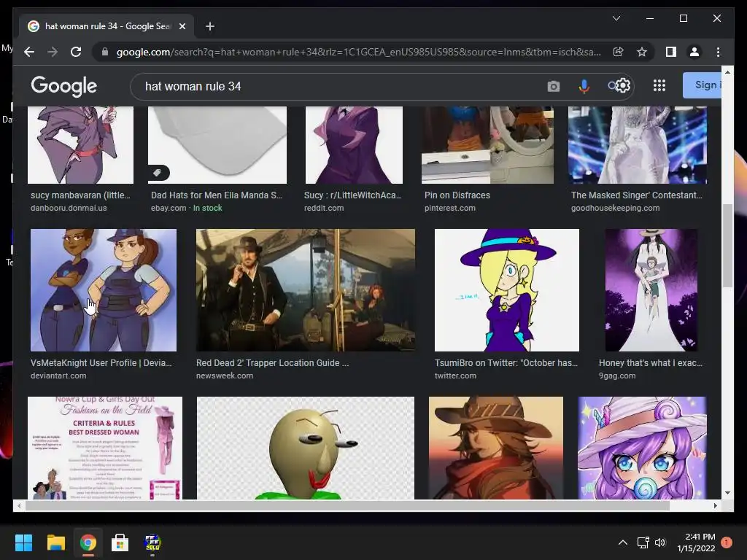Click the 'In stock' label
747x560 pixels.
[207, 208]
